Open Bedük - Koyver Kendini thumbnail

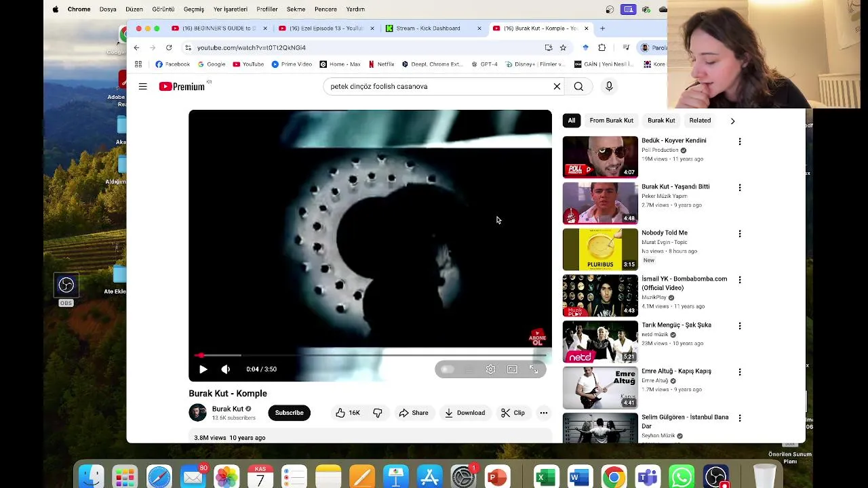pos(600,157)
